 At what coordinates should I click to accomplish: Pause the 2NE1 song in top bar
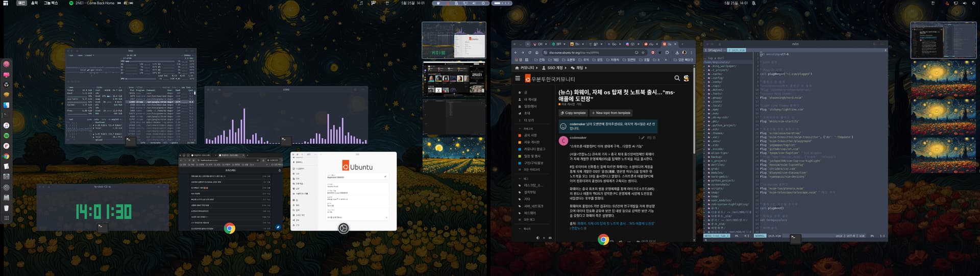[x=125, y=3]
